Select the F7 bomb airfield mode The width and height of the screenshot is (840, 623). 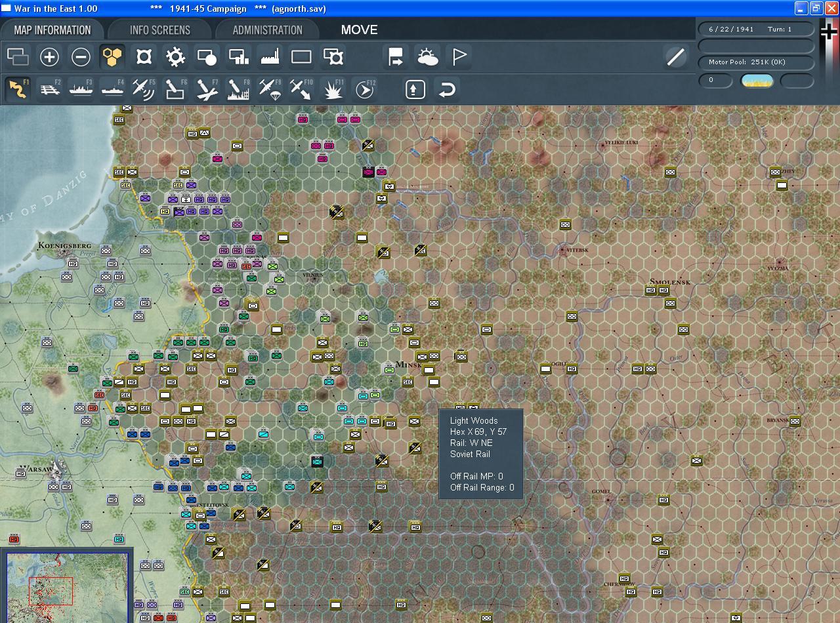[x=207, y=89]
